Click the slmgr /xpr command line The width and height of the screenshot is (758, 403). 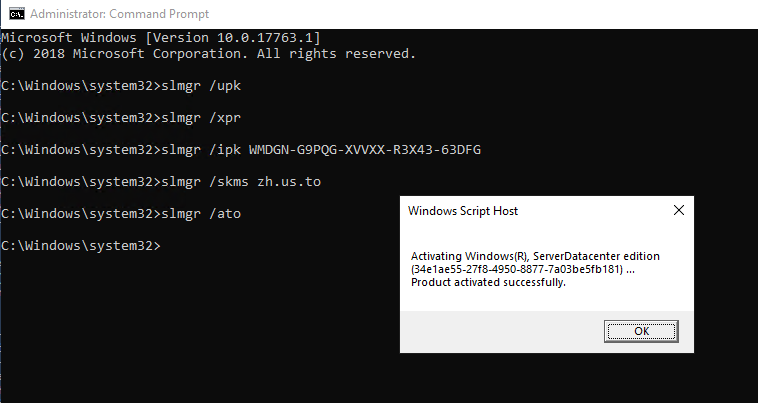121,118
